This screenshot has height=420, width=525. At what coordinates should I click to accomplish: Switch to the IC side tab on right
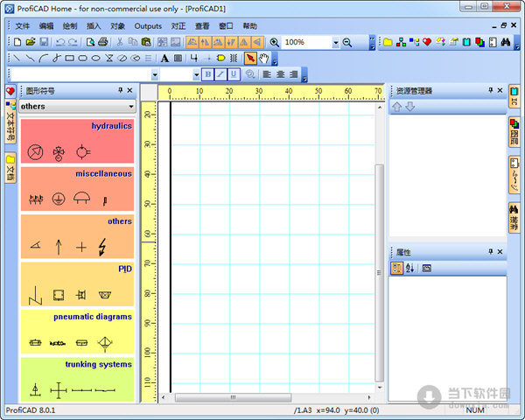click(514, 96)
